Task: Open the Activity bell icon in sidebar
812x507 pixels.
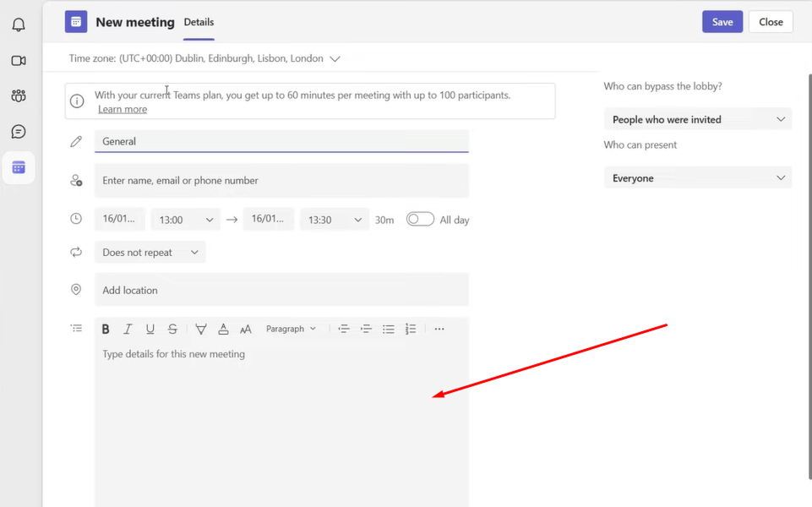Action: pyautogui.click(x=19, y=25)
